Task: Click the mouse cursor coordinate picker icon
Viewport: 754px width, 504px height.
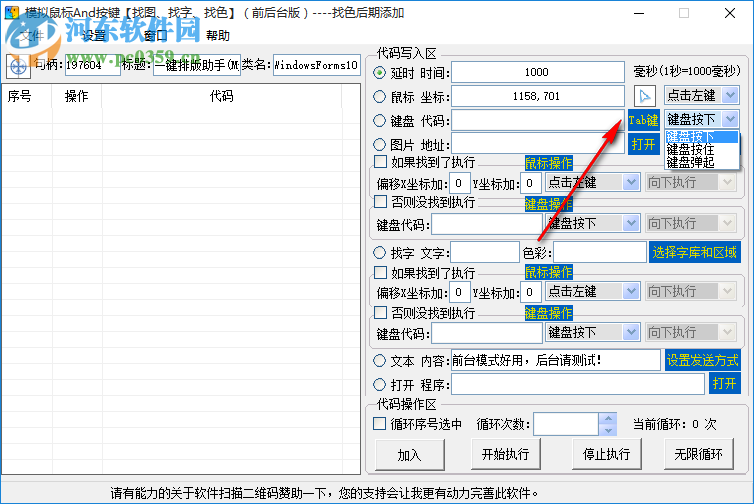Action: (x=644, y=96)
